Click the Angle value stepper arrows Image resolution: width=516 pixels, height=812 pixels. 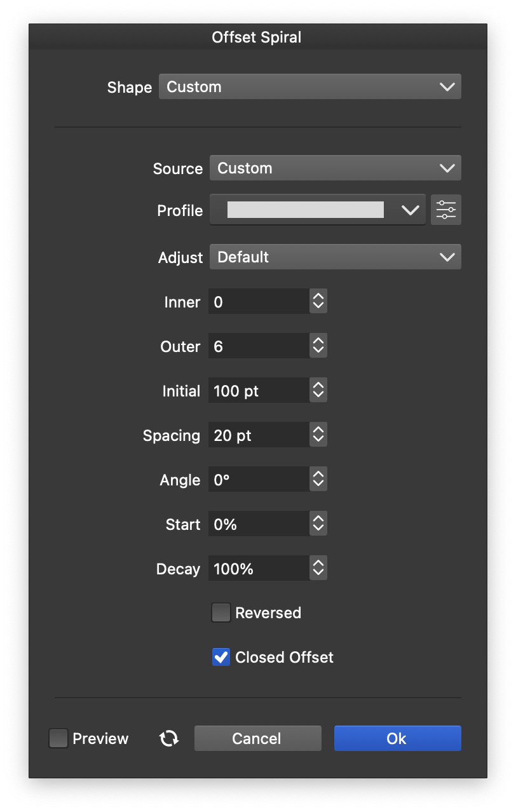318,480
